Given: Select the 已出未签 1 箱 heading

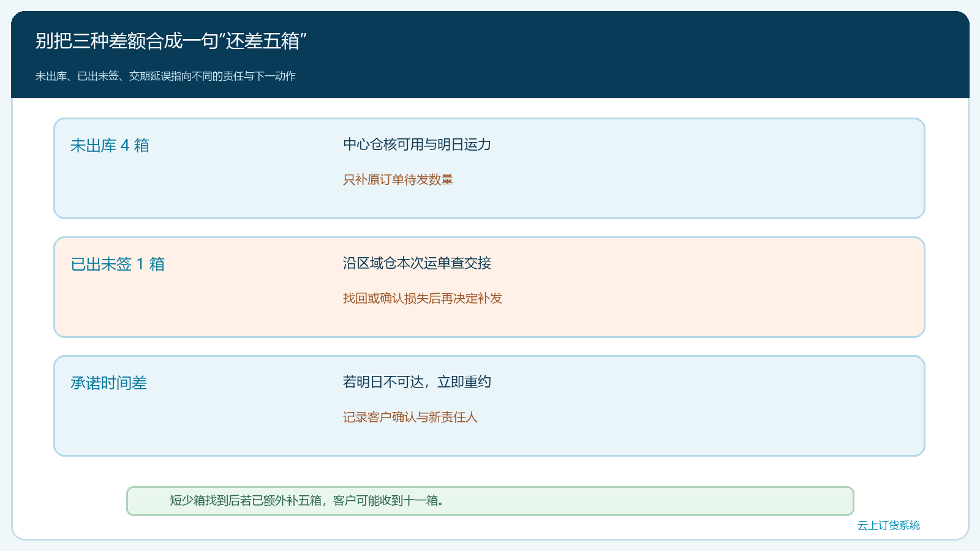Looking at the screenshot, I should (x=118, y=264).
